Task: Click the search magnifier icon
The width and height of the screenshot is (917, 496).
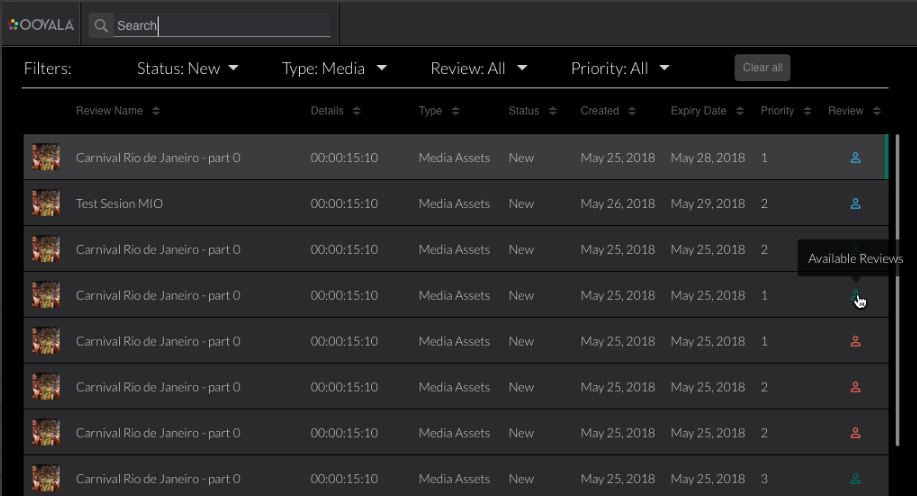Action: [x=100, y=25]
